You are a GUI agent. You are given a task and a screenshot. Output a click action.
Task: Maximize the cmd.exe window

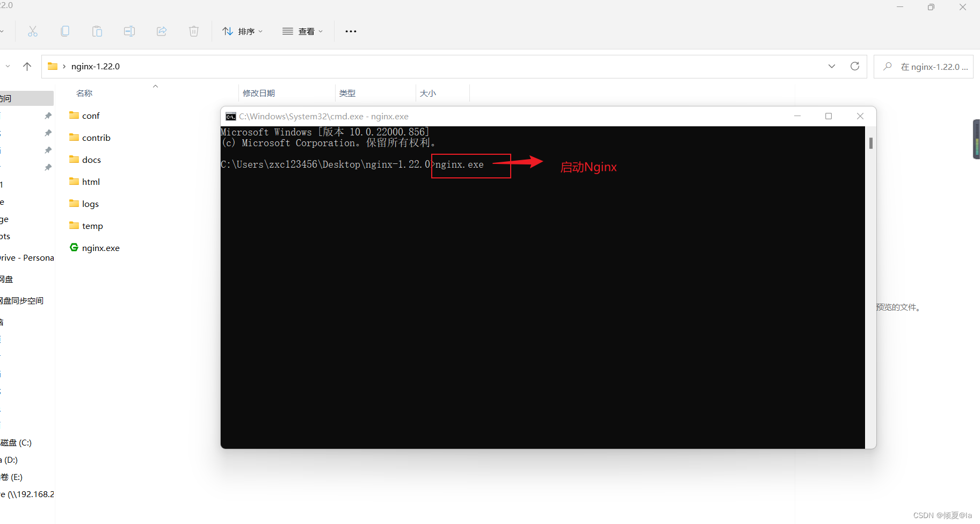(829, 116)
